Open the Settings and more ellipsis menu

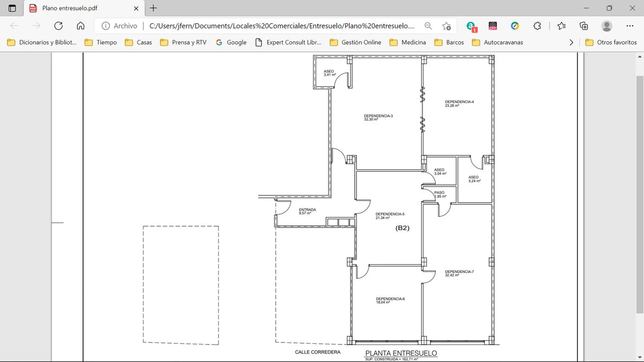click(x=630, y=26)
